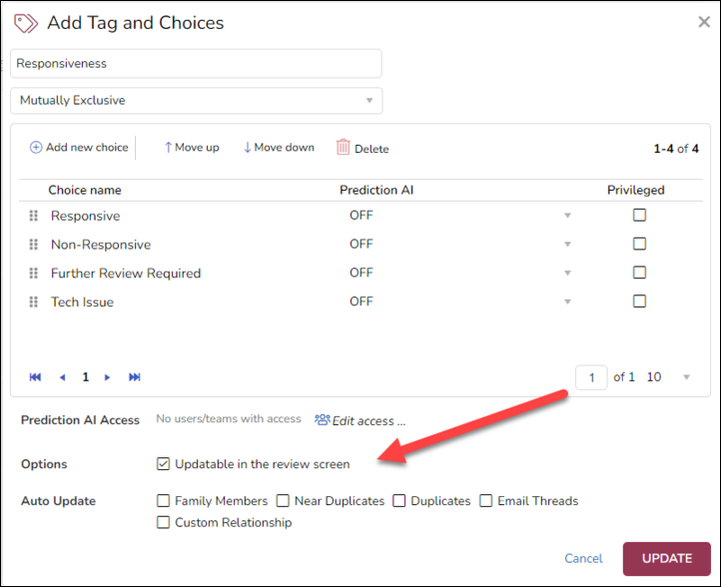Go to the last page of choices
Viewport: 721px width, 587px height.
click(134, 377)
